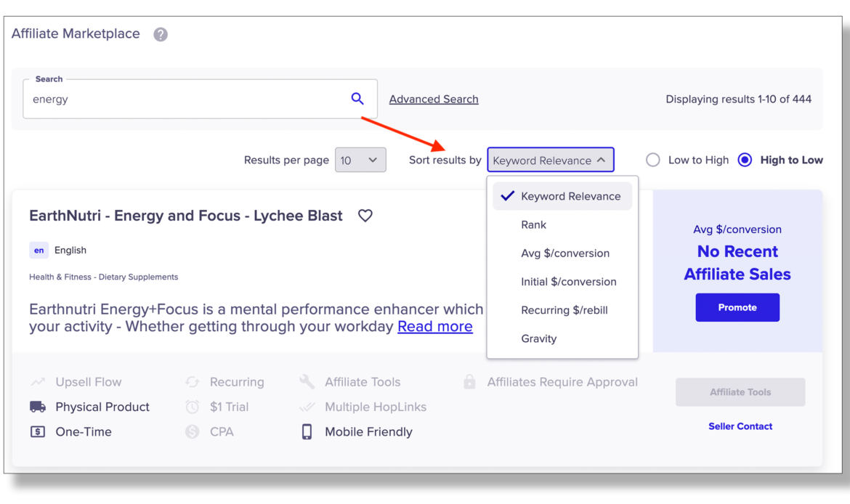Screen dimensions: 850x504
Task: Open the Advanced Search link
Action: 434,99
